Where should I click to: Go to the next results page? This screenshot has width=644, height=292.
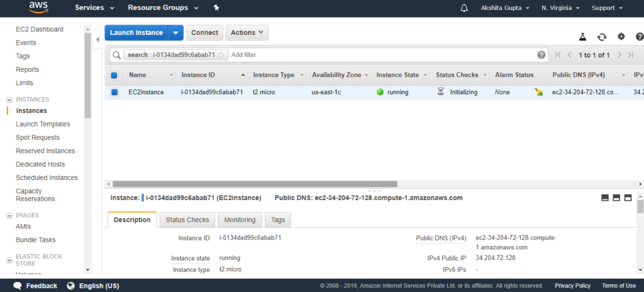tap(619, 55)
